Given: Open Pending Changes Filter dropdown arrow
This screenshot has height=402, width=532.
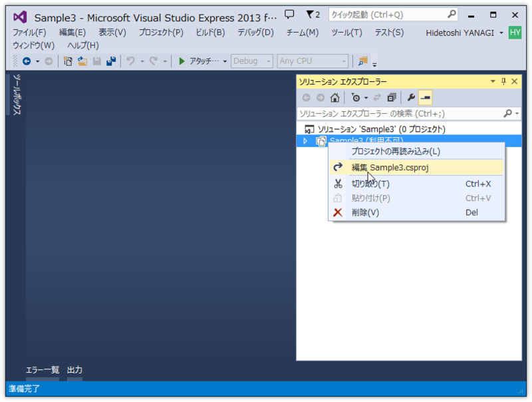Looking at the screenshot, I should [x=366, y=98].
